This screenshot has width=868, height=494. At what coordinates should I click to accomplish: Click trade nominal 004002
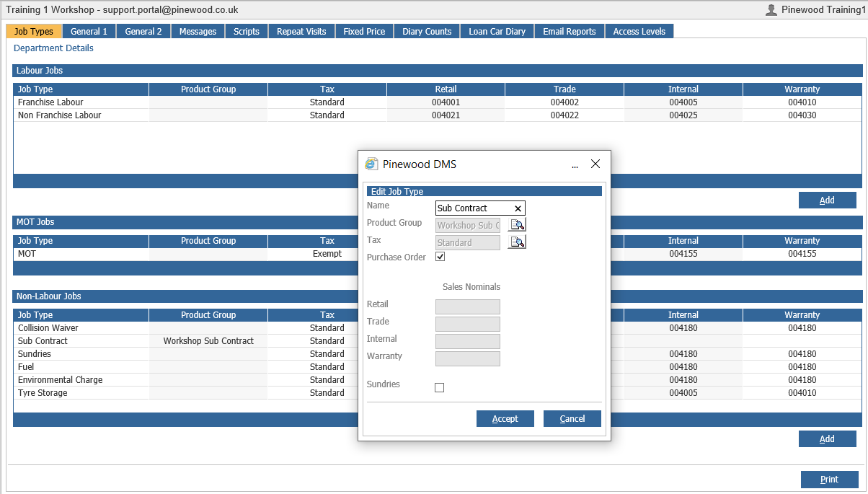pos(564,102)
